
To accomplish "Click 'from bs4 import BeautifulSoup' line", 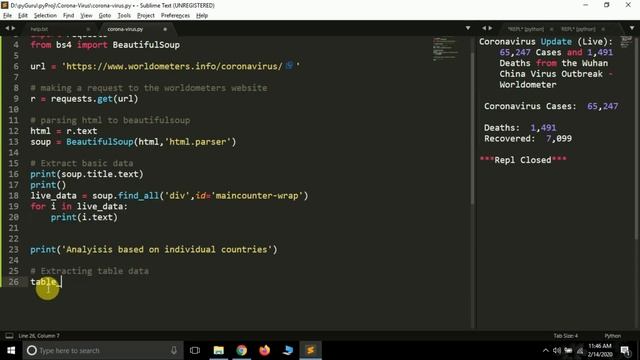I will coord(105,45).
